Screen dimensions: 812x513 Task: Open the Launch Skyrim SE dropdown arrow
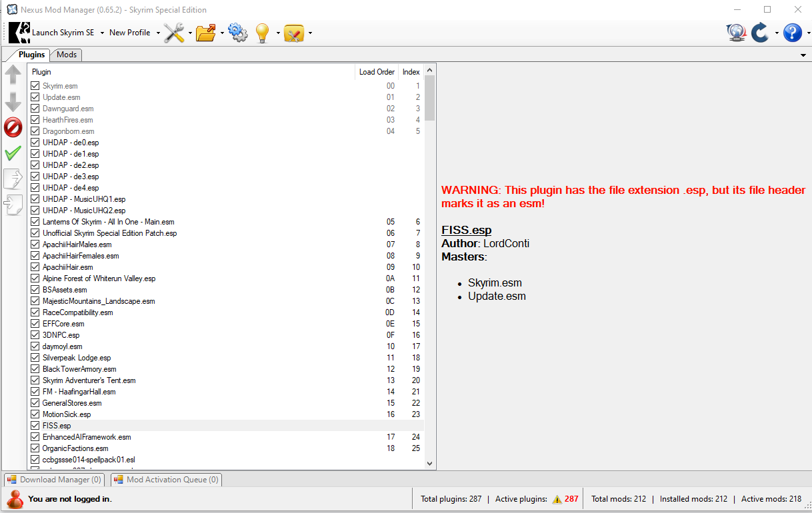point(101,33)
